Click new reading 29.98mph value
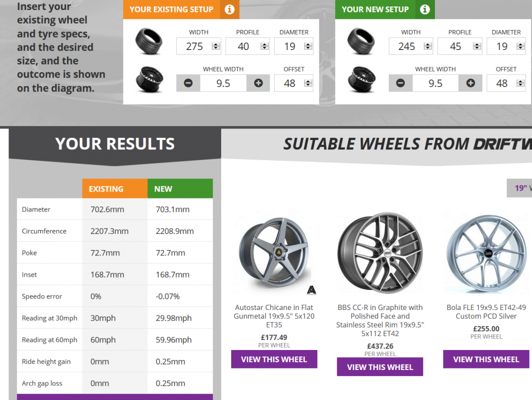This screenshot has width=532, height=400. pyautogui.click(x=174, y=318)
